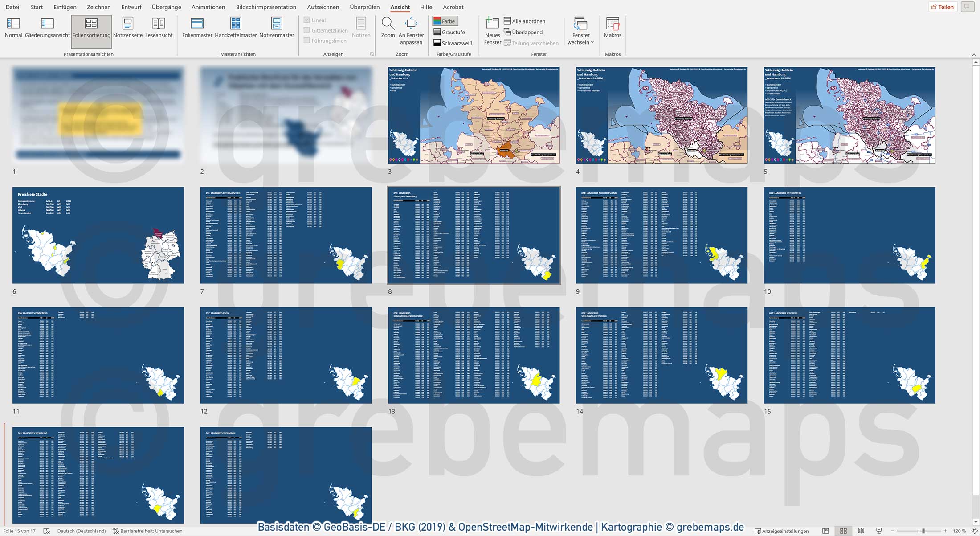Expand the Anzeigen group dialog launcher
980x536 pixels.
[372, 54]
